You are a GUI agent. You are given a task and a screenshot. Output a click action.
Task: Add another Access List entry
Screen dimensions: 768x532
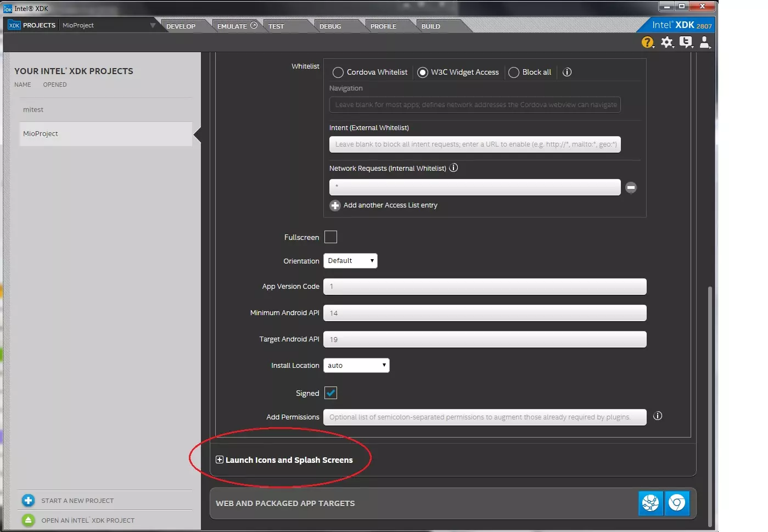[x=384, y=205]
